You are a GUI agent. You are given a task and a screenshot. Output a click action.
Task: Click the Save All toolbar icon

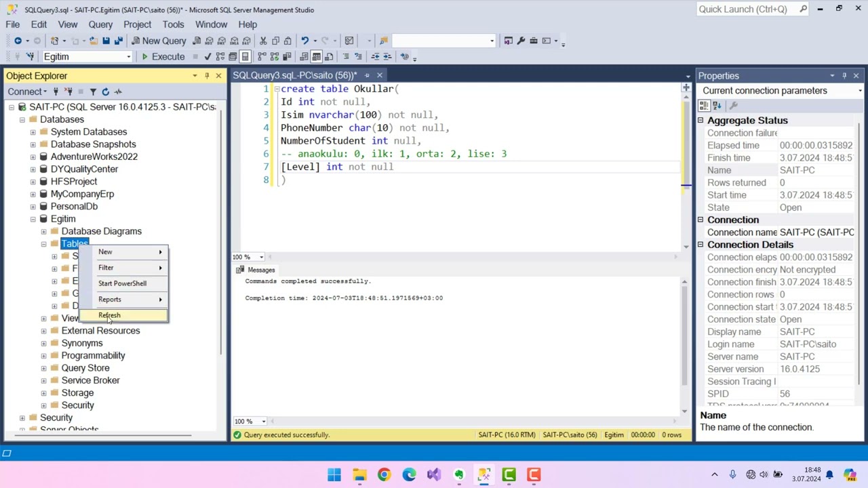pos(118,41)
